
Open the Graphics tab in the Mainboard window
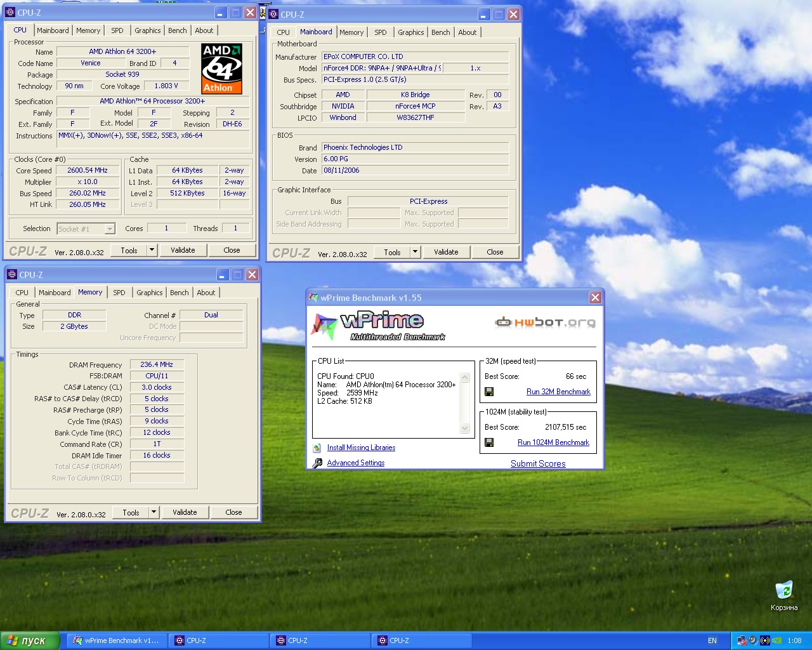pyautogui.click(x=411, y=32)
